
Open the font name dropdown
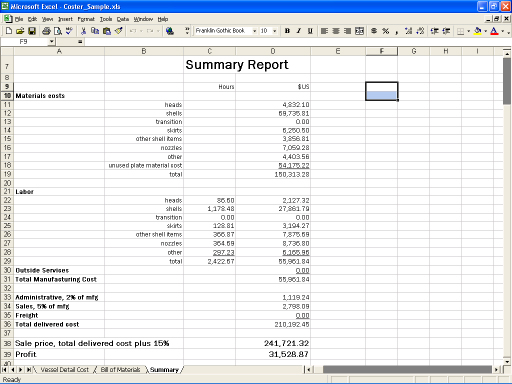click(255, 31)
